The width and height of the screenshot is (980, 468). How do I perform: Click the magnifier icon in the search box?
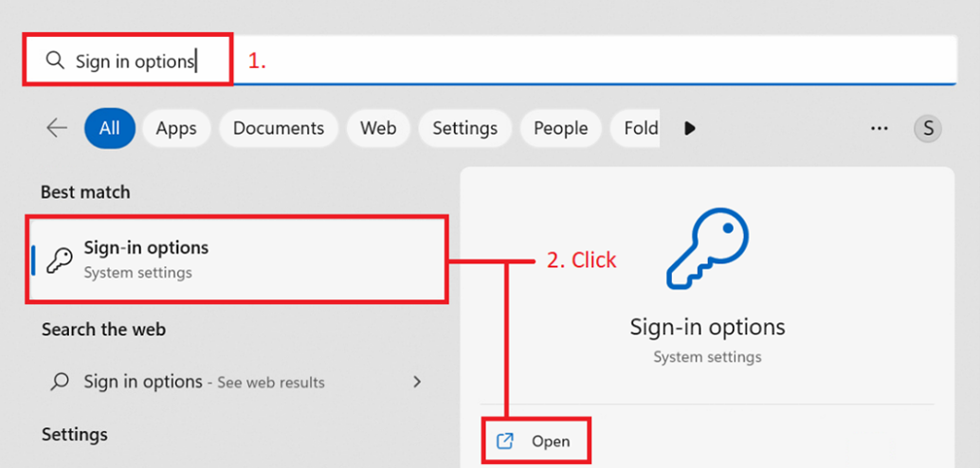point(55,62)
